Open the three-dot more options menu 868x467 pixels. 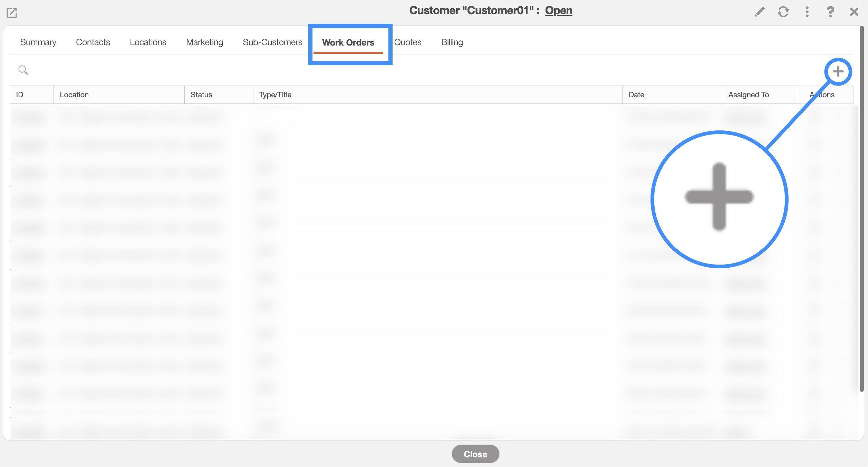coord(807,12)
